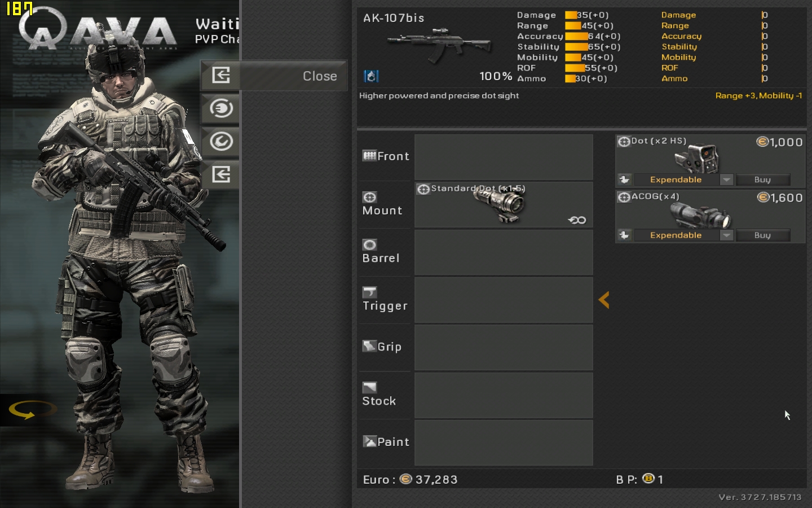Click the add icon on ACOG(x4)
This screenshot has height=508, width=812.
click(624, 235)
